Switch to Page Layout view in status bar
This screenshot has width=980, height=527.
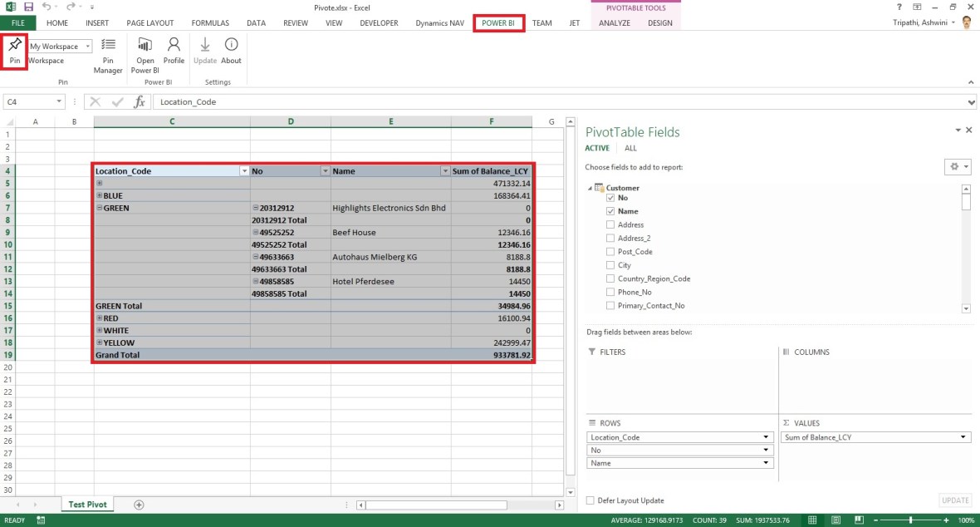pos(835,519)
